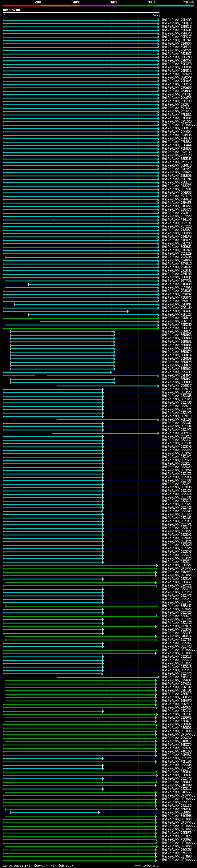This screenshot has height=868, width=197.
Task: Click the query end position 577
Action: 155,15
